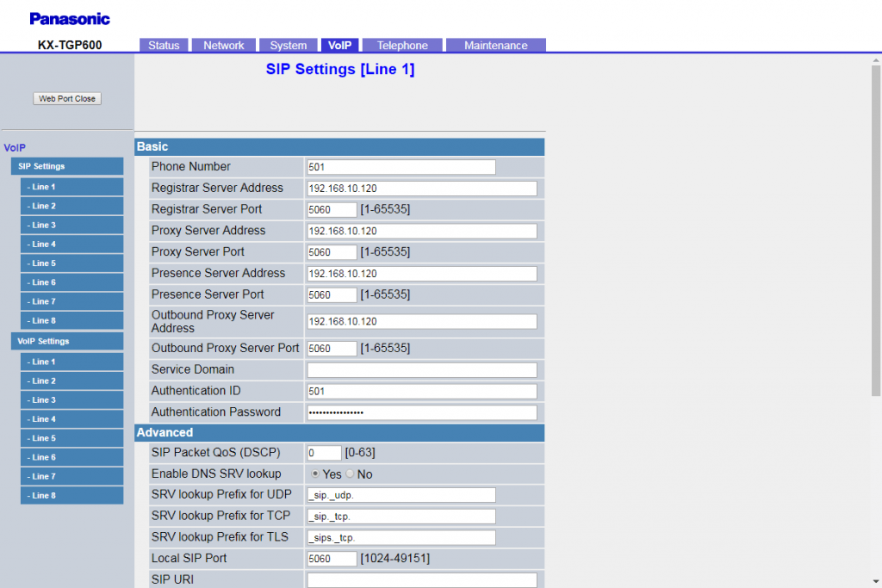
Task: Open VoIP Settings Line 3
Action: click(72, 399)
